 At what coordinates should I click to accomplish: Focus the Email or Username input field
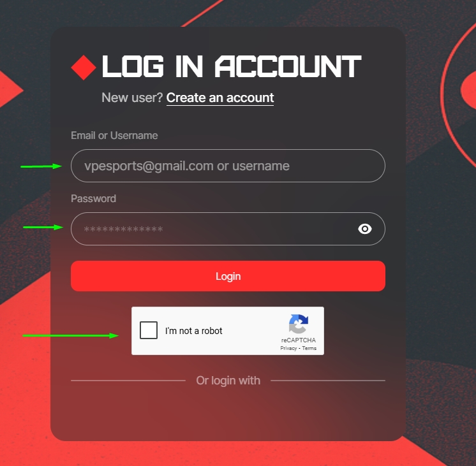pyautogui.click(x=228, y=166)
